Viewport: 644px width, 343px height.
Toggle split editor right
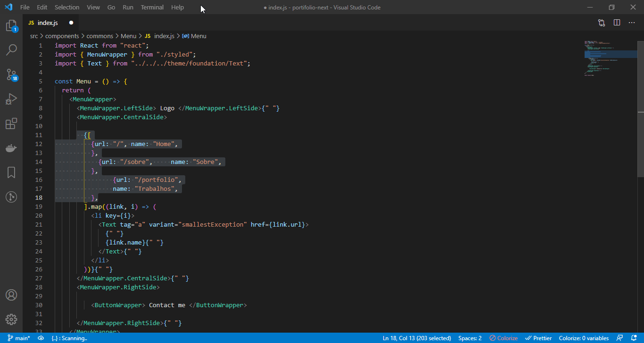click(x=617, y=23)
